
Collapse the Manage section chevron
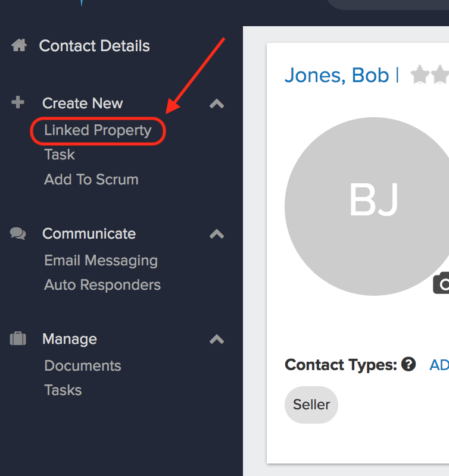point(217,339)
